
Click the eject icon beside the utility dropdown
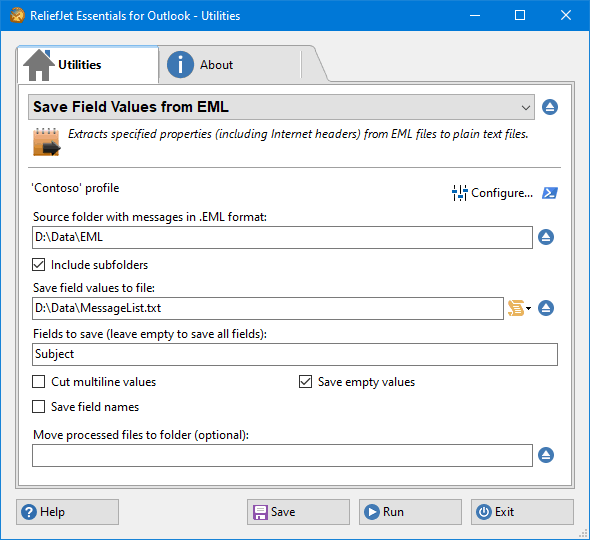click(x=550, y=107)
